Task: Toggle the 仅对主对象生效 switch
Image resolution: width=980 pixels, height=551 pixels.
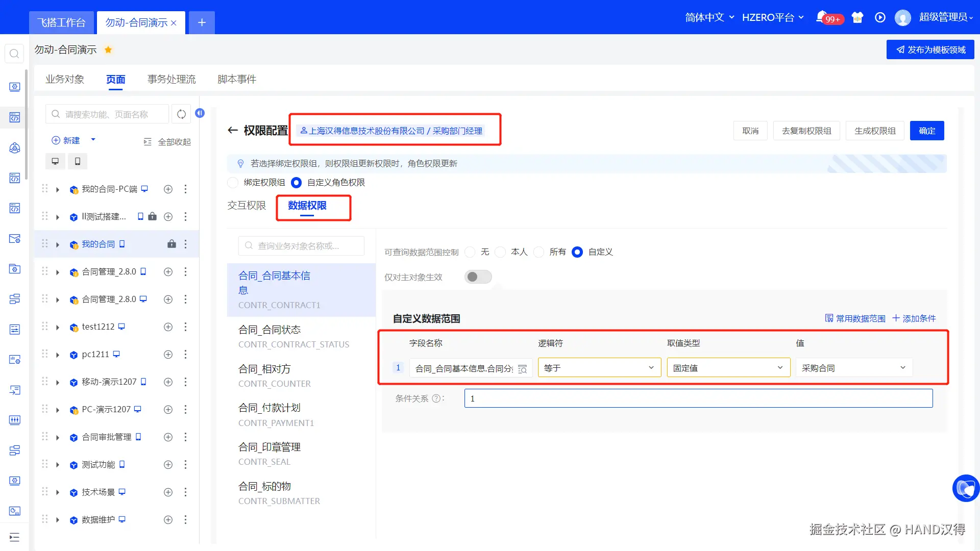Action: tap(478, 277)
